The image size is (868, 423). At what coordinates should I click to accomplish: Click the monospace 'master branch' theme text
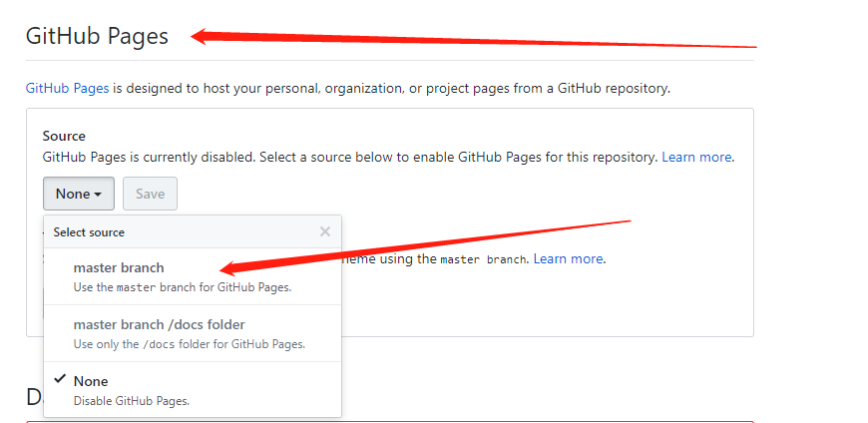(484, 259)
